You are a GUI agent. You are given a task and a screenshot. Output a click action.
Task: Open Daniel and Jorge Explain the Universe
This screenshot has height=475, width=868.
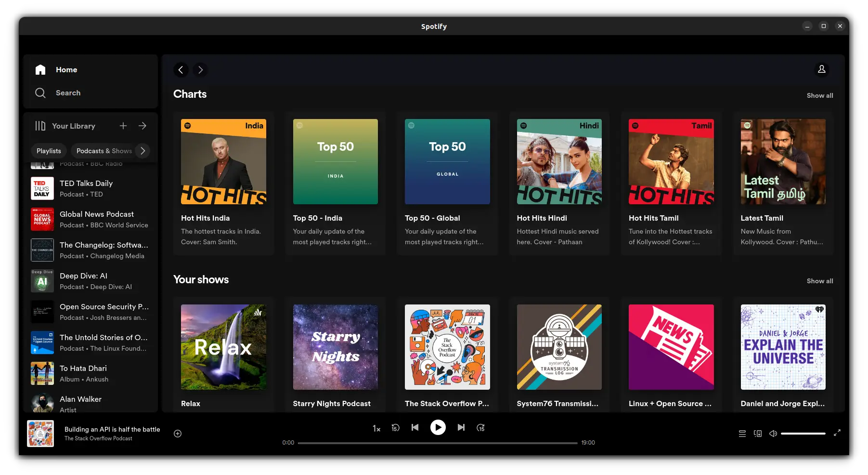point(783,355)
